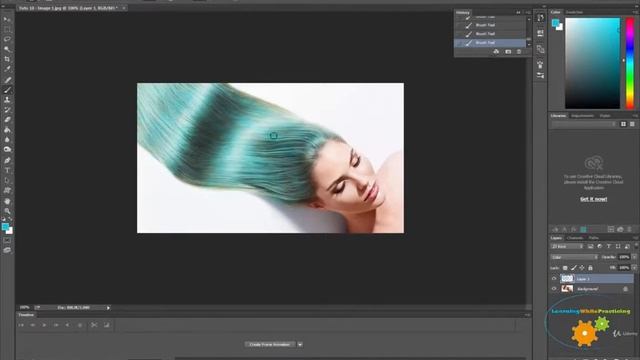Toggle pixel layer filter in Layers panel

click(x=590, y=247)
